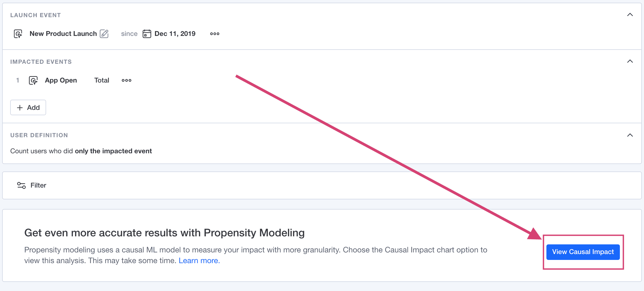
Task: Click the Add impacted event button
Action: tap(28, 107)
